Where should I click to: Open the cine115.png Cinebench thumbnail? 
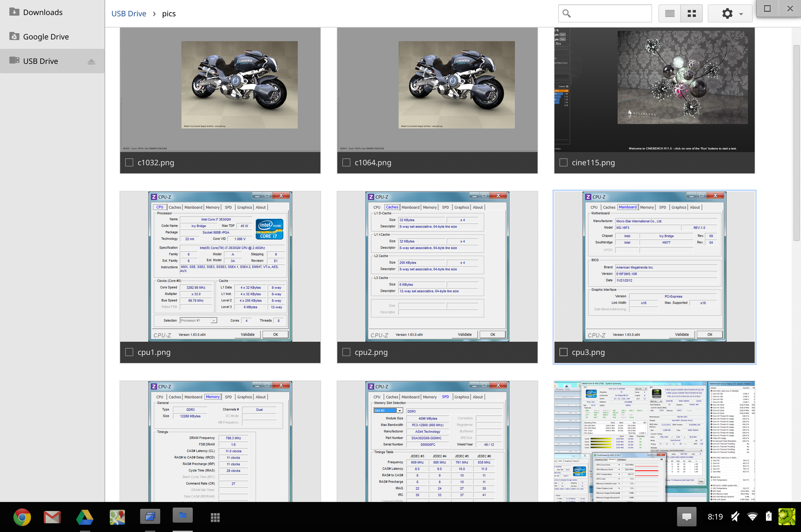click(x=654, y=90)
